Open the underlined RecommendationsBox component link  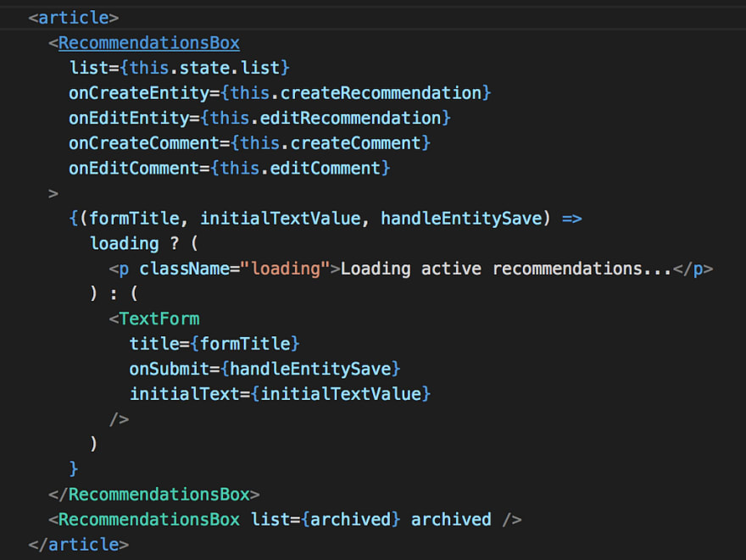tap(149, 43)
